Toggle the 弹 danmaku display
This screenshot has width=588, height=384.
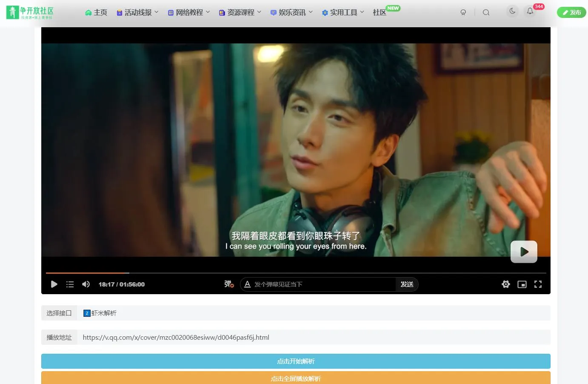229,284
